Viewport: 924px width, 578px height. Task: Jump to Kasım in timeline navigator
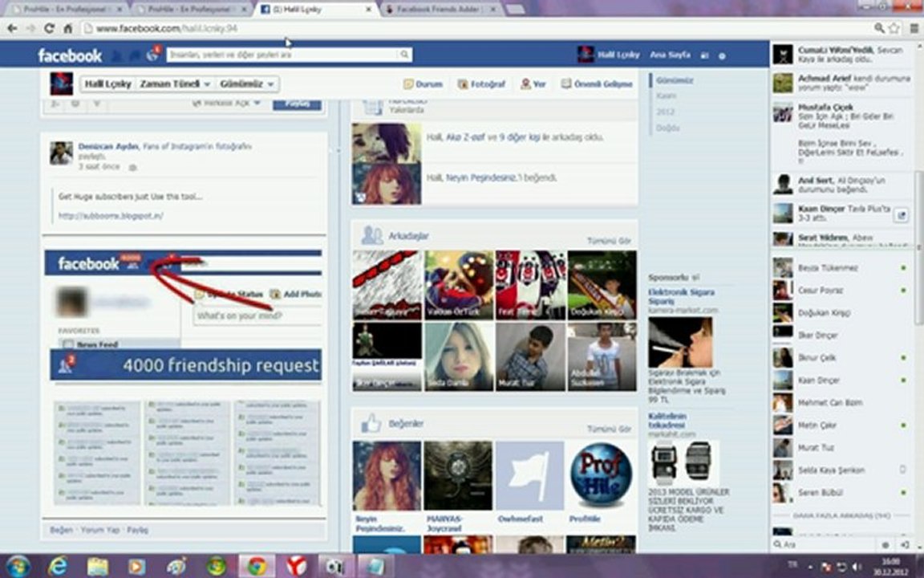click(666, 96)
